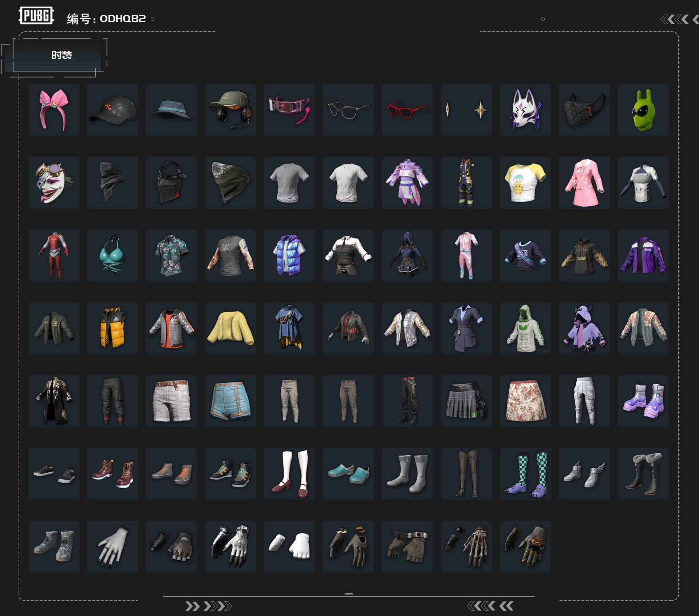Image resolution: width=699 pixels, height=616 pixels.
Task: Click the PUBG logo
Action: click(x=36, y=16)
